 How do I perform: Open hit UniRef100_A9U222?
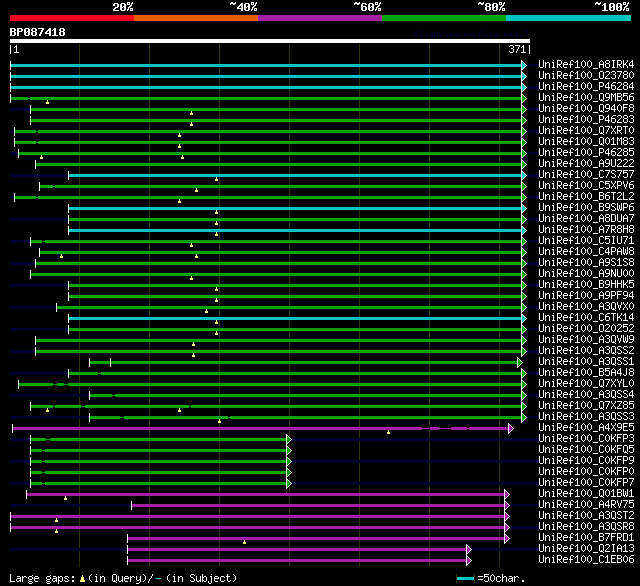[x=586, y=164]
